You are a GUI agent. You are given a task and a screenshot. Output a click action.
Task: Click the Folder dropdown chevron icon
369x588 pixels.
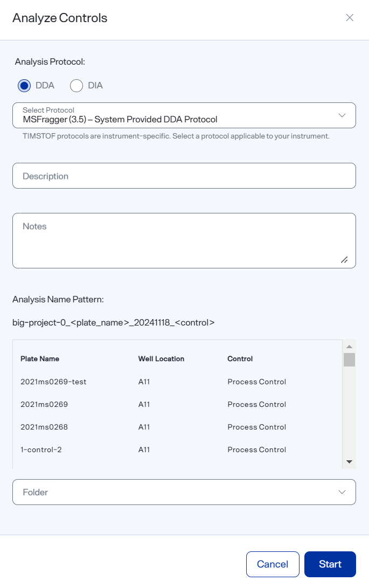342,492
